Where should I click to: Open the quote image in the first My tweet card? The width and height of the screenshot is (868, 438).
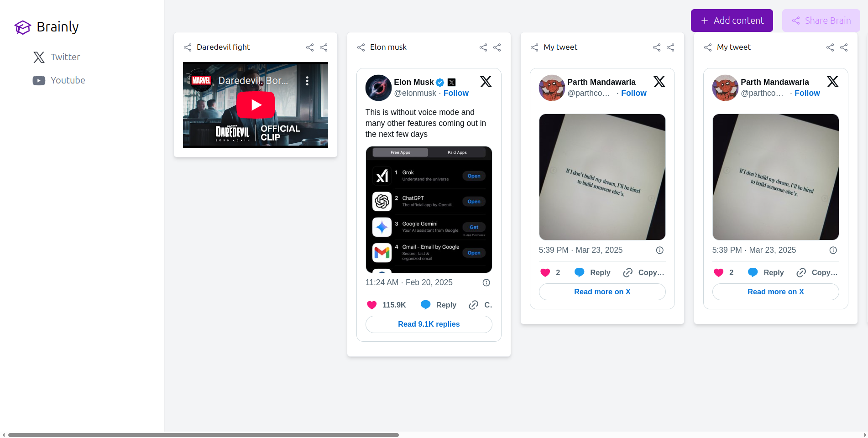pyautogui.click(x=602, y=177)
